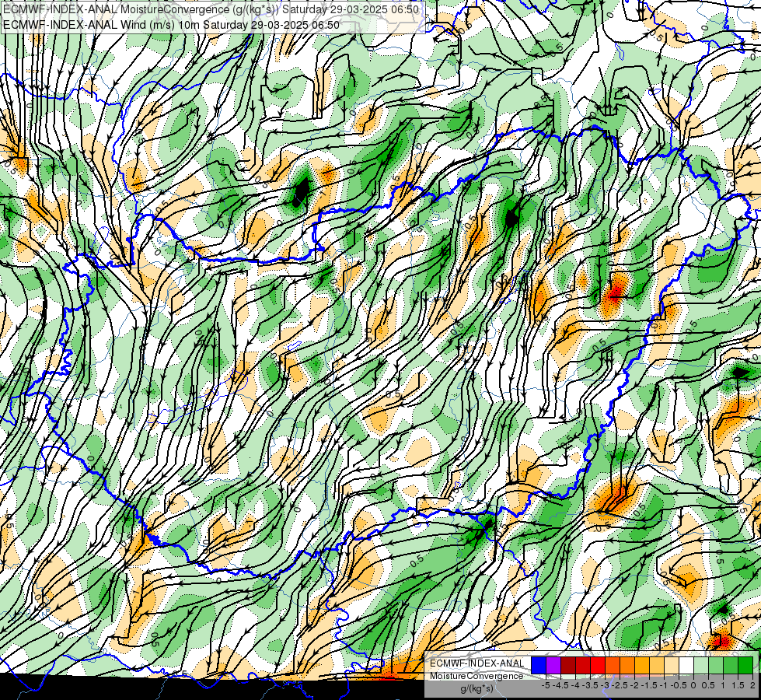Click the legend tick label '-2'
The height and width of the screenshot is (700, 761).
tap(634, 685)
